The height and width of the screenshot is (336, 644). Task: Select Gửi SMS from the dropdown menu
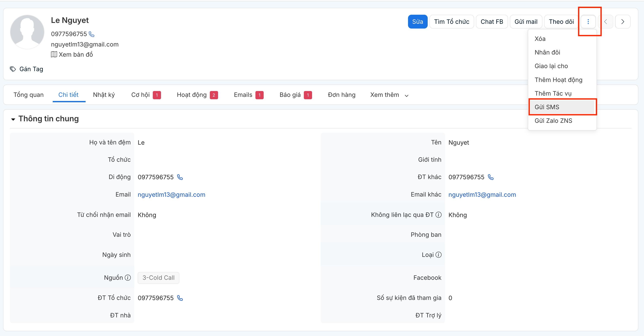tap(547, 107)
